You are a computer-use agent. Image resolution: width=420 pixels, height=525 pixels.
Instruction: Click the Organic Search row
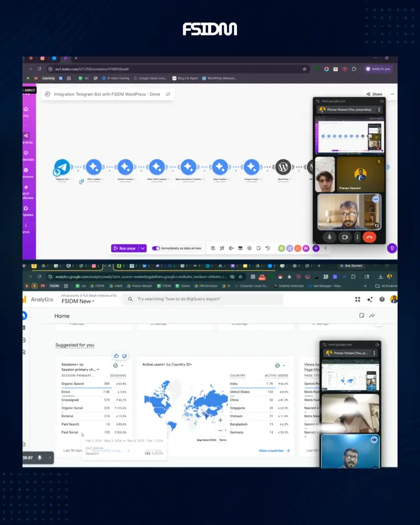(x=94, y=384)
